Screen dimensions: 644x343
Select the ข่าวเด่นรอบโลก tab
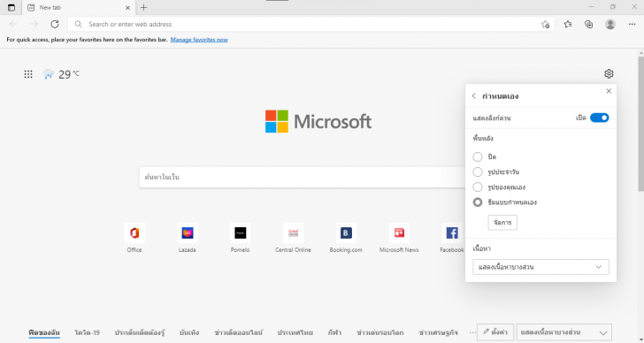coord(380,332)
